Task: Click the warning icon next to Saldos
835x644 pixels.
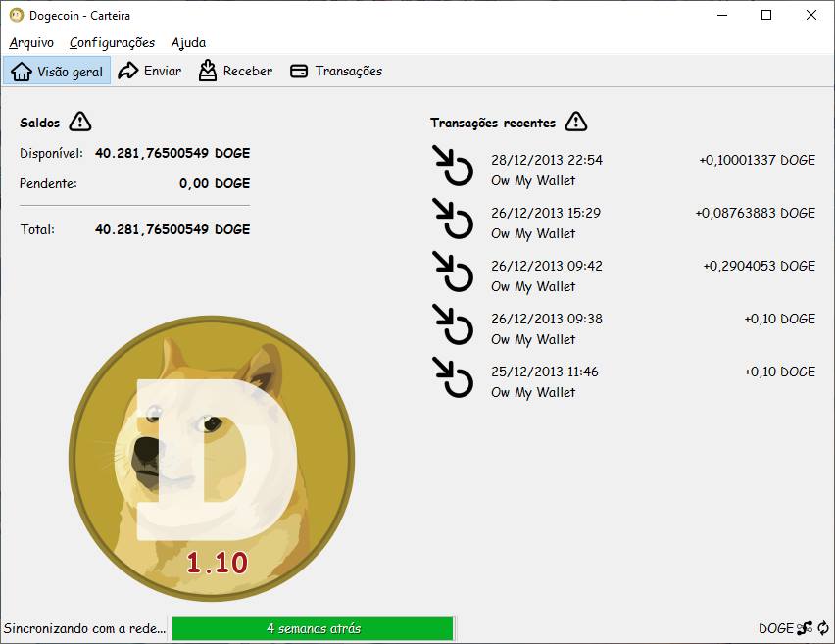Action: 80,122
